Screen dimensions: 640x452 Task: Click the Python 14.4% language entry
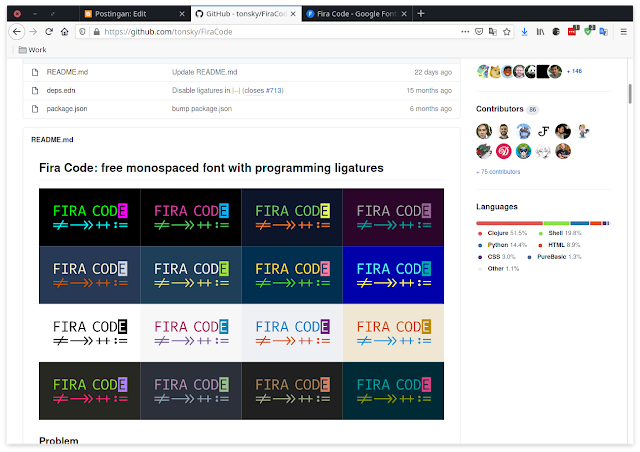tap(502, 245)
